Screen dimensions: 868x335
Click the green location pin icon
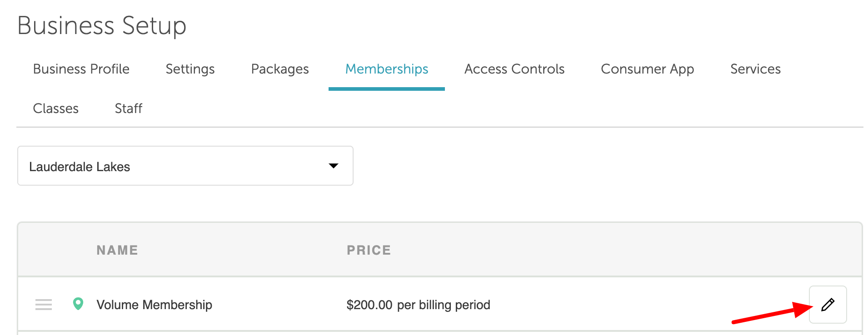coord(78,304)
